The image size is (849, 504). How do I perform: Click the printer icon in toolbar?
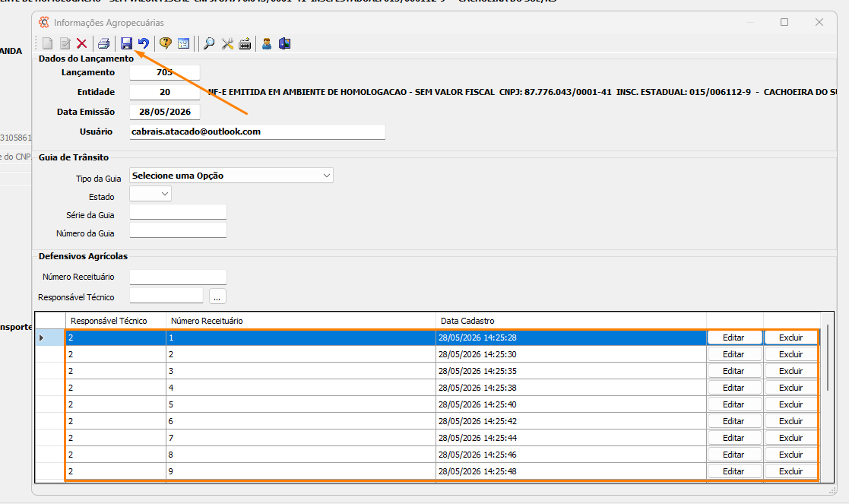(104, 43)
